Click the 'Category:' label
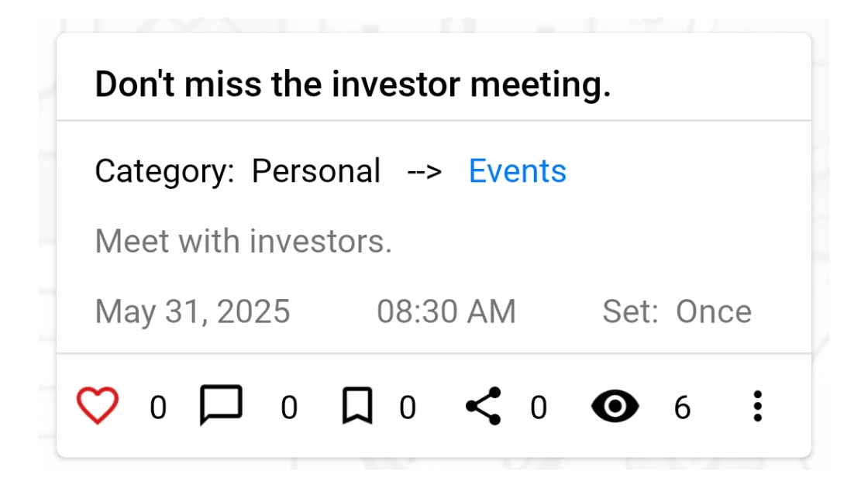Viewport: 868px width, 488px height. pyautogui.click(x=164, y=171)
